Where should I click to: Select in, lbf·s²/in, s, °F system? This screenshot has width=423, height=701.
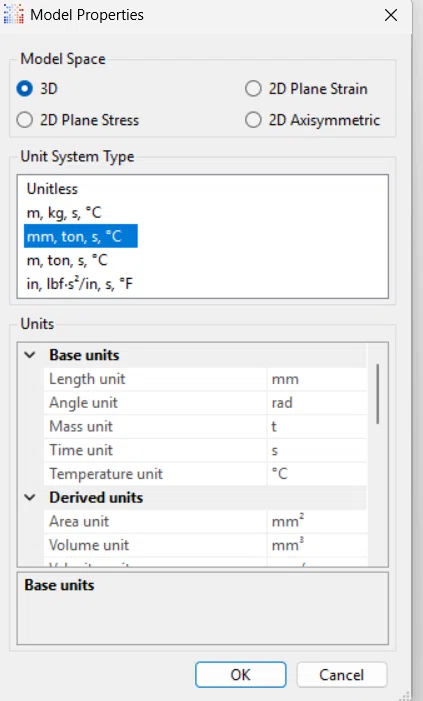[x=80, y=283]
